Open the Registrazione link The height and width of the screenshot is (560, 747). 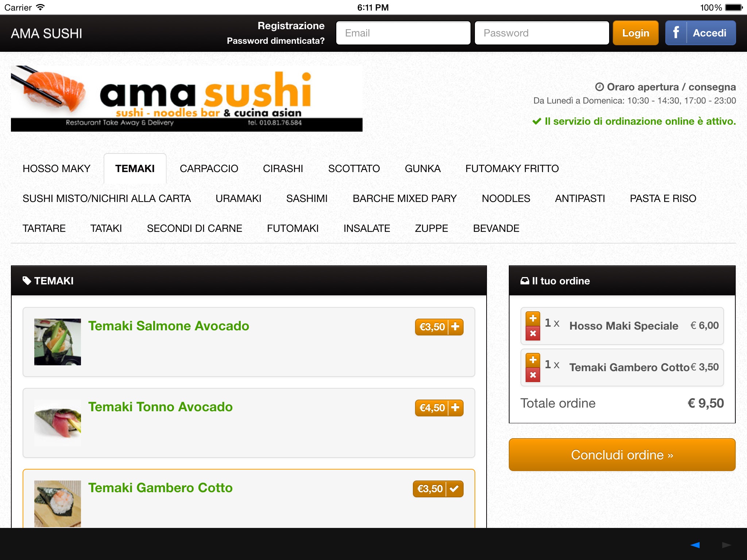click(x=291, y=26)
